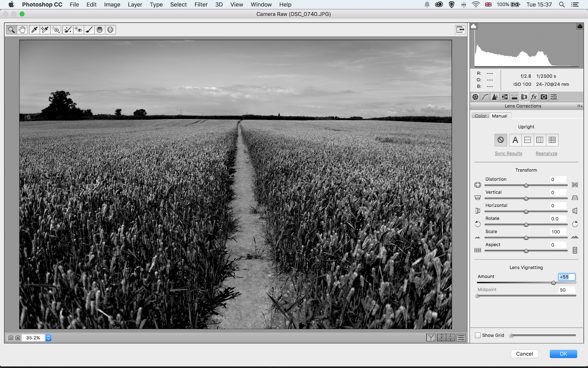Open the zoom level dropdown at 35.2%
This screenshot has height=368, width=588.
pyautogui.click(x=48, y=338)
